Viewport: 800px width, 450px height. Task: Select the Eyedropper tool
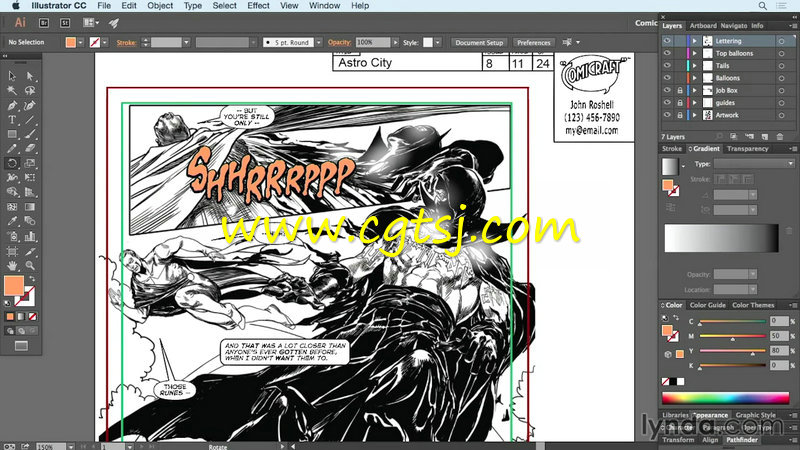tap(12, 221)
